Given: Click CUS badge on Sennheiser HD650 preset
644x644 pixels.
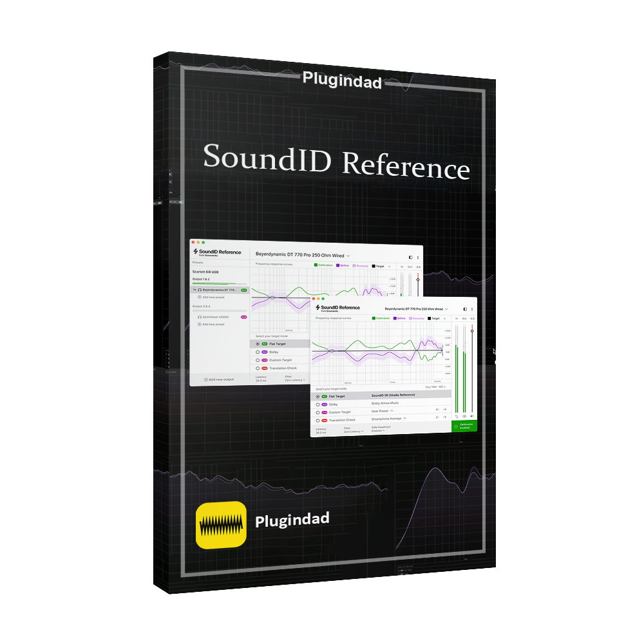Looking at the screenshot, I should pyautogui.click(x=244, y=317).
